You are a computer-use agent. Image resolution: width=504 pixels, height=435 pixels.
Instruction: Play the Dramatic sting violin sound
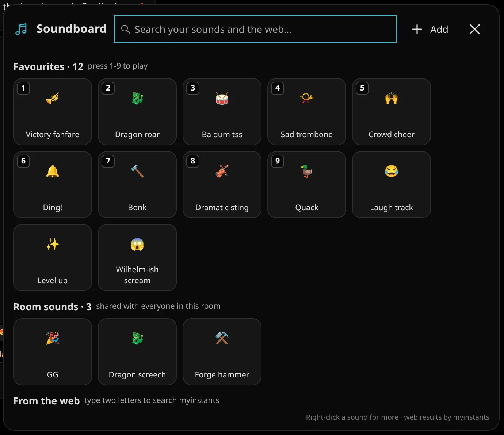(x=222, y=185)
